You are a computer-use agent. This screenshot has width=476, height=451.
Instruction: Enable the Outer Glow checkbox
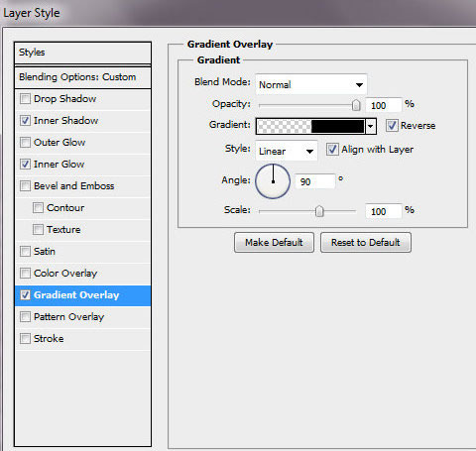25,143
